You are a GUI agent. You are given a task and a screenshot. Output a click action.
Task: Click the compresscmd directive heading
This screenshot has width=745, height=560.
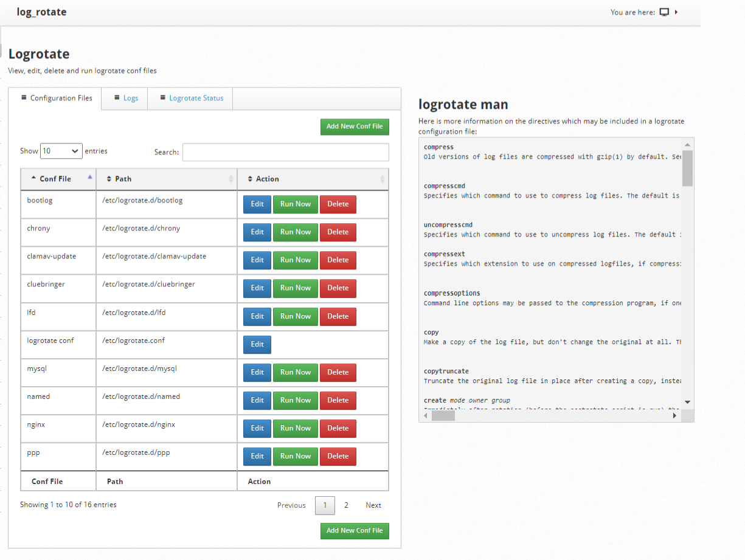[x=445, y=186]
